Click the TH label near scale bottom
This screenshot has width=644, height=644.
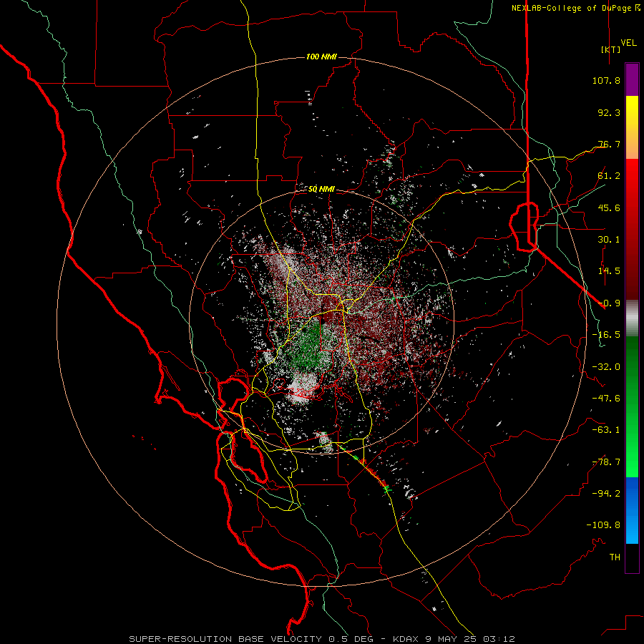tap(615, 557)
